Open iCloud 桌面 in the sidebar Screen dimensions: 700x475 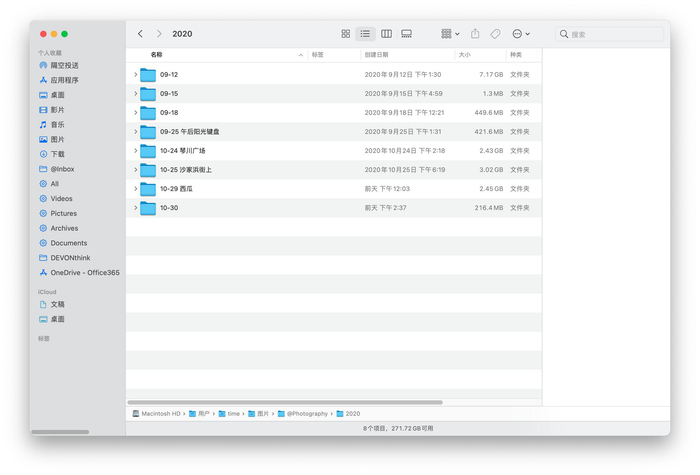(x=52, y=319)
